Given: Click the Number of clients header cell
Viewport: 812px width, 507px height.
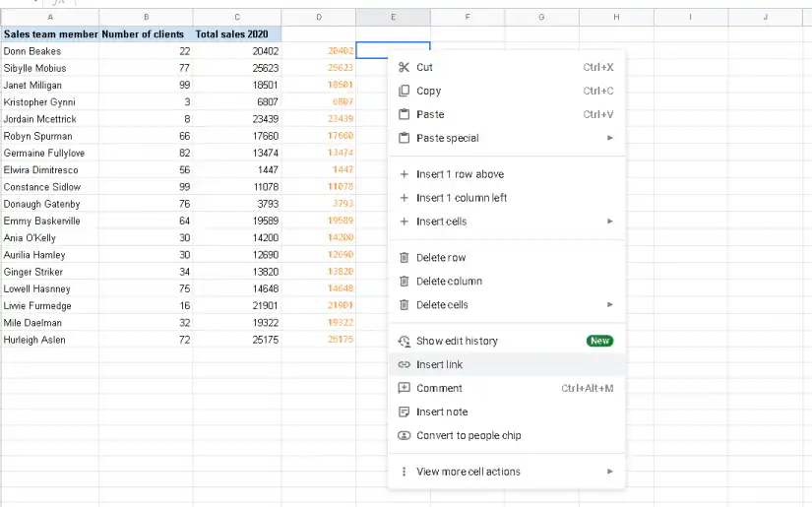Looking at the screenshot, I should click(x=146, y=34).
